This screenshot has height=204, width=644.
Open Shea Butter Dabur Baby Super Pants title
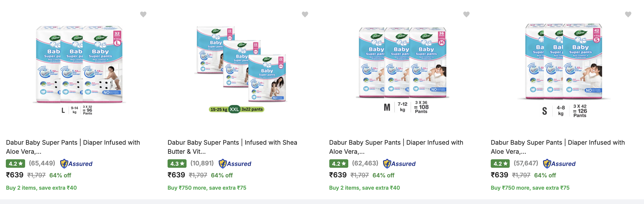232,147
